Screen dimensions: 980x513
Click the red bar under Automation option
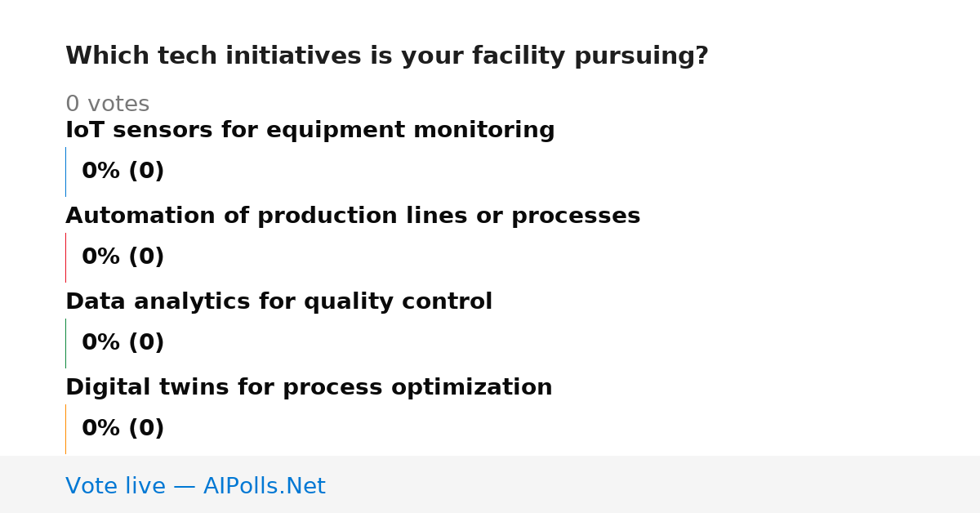pyautogui.click(x=65, y=257)
